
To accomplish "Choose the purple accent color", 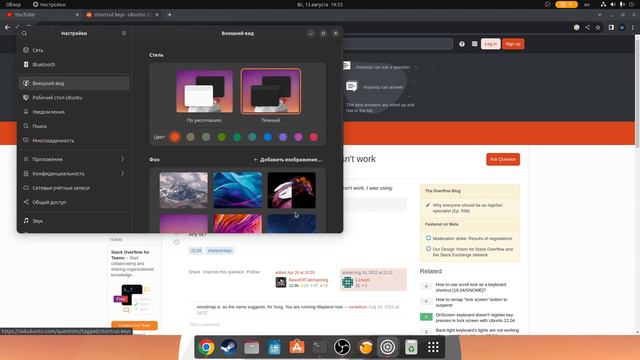I will point(283,137).
